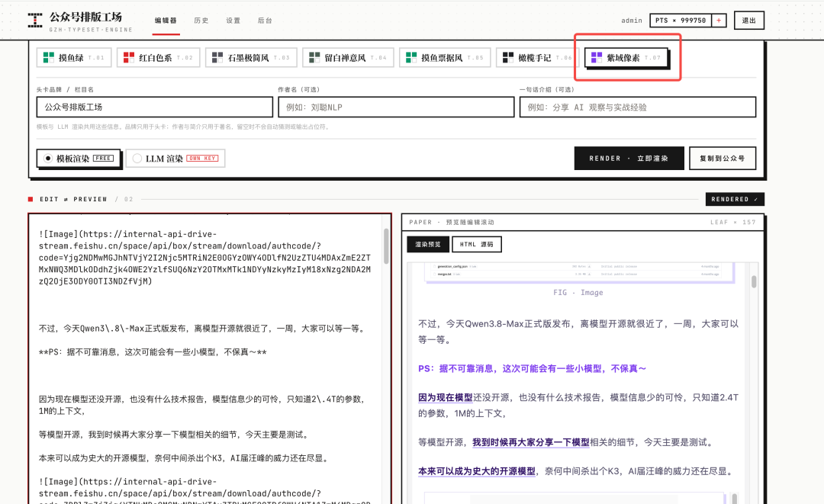Image resolution: width=824 pixels, height=504 pixels.
Task: Open the 编辑器 tab
Action: click(x=166, y=21)
